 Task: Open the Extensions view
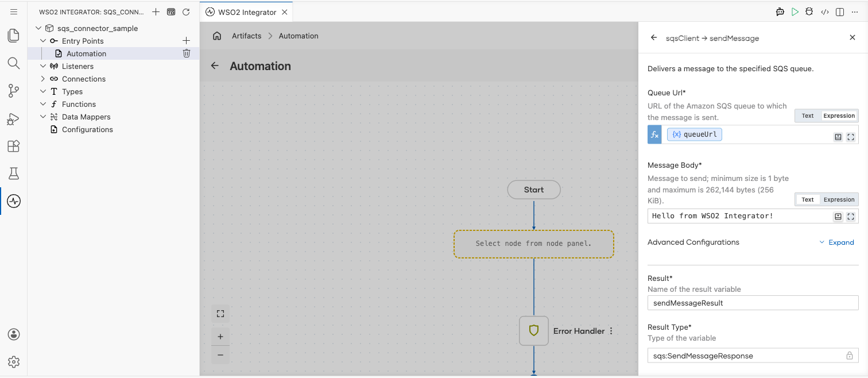14,146
